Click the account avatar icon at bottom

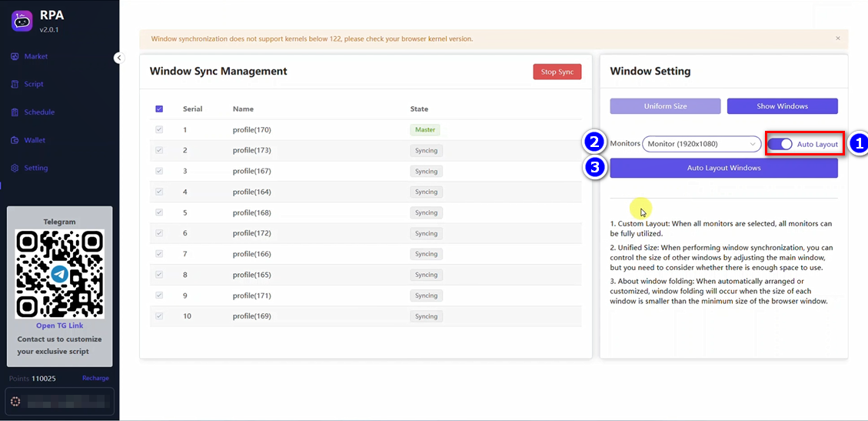pyautogui.click(x=16, y=401)
